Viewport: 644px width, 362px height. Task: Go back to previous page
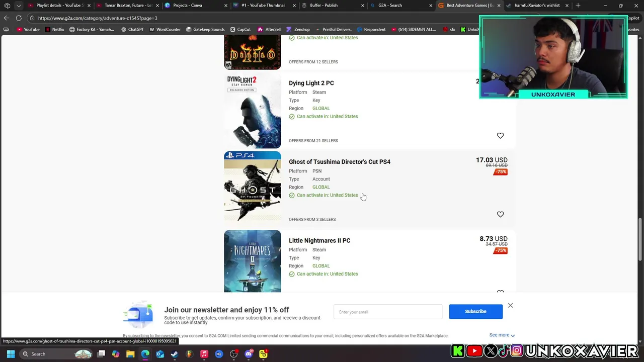point(7,18)
